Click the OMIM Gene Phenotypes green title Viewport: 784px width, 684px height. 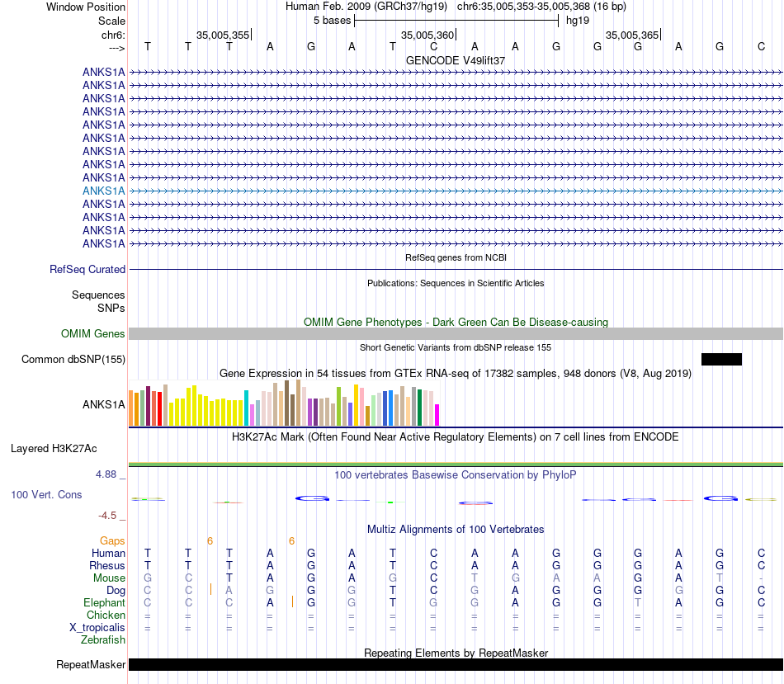[456, 322]
